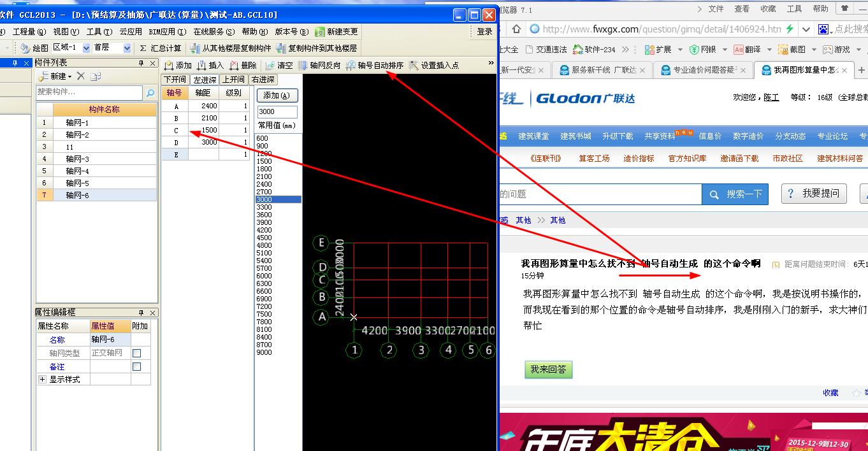Open dropdown arrow next to 截图
The height and width of the screenshot is (451, 868).
click(813, 49)
